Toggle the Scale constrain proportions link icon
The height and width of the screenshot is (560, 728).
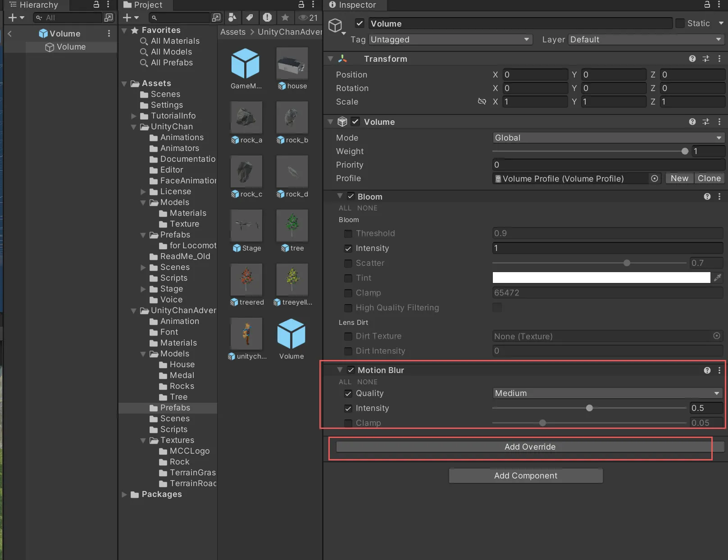[482, 102]
